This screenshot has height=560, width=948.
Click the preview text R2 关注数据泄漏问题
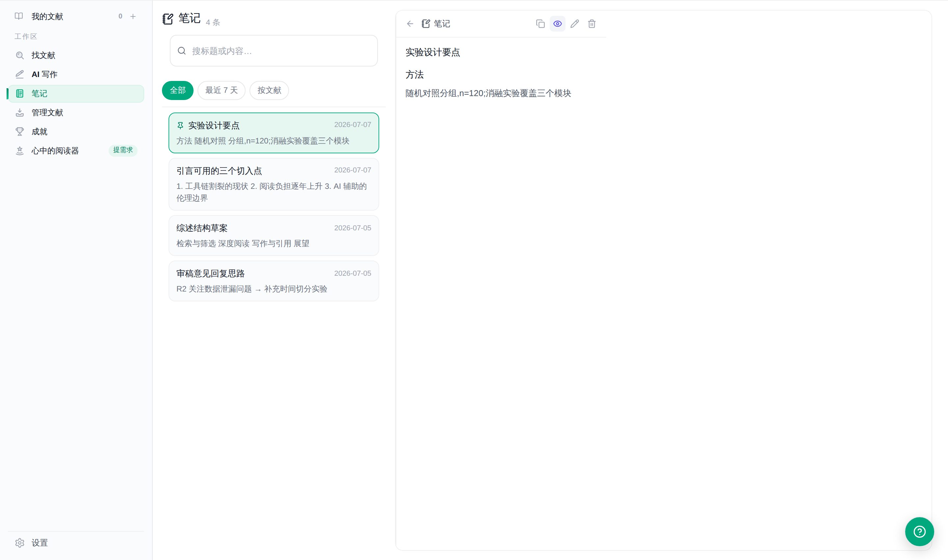(x=214, y=289)
